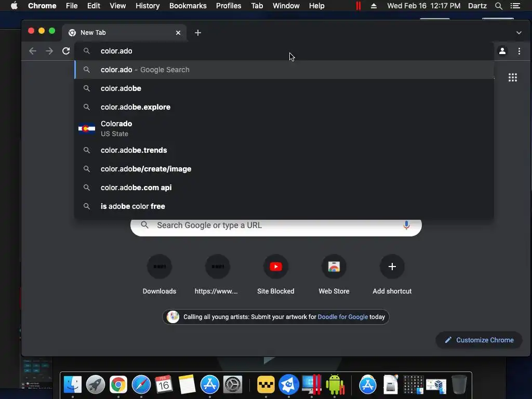Open the yellow taxi app in the Dock
The image size is (532, 399).
coord(265,385)
